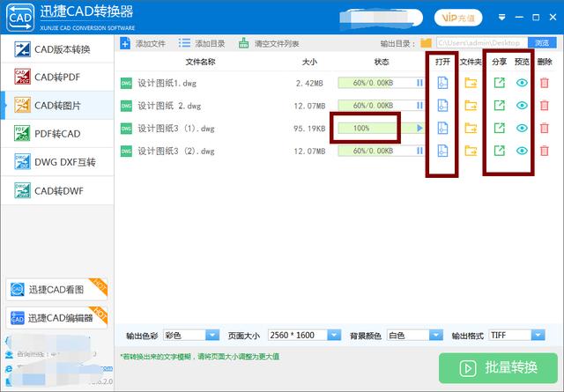Viewport: 564px width, 392px height.
Task: Delete 设计图纸3 (1).dwg from the list
Action: point(545,128)
